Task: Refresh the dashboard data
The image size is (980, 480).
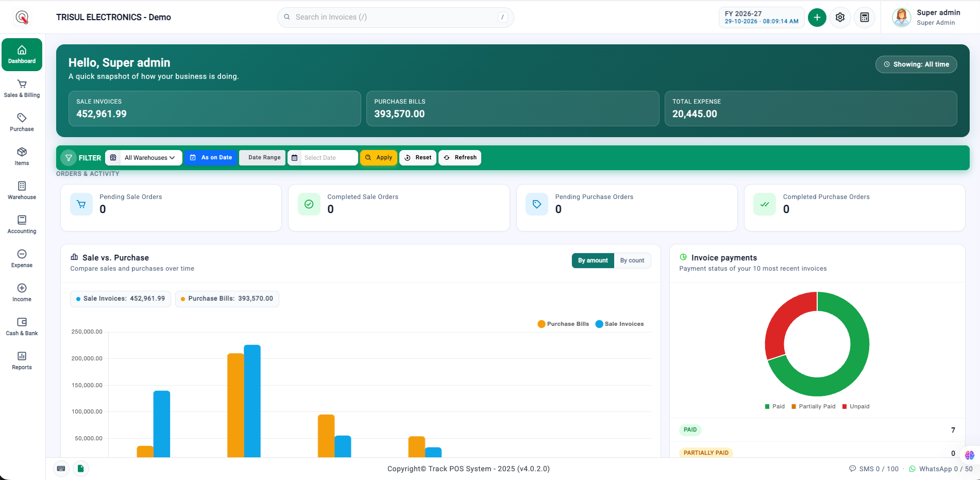Action: coord(460,158)
